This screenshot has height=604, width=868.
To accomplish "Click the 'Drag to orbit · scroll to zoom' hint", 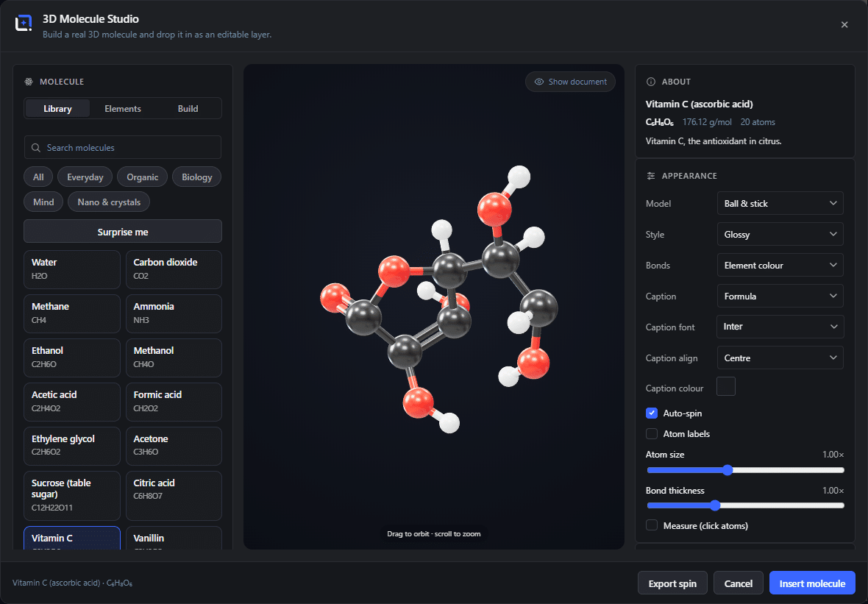I will [x=434, y=533].
